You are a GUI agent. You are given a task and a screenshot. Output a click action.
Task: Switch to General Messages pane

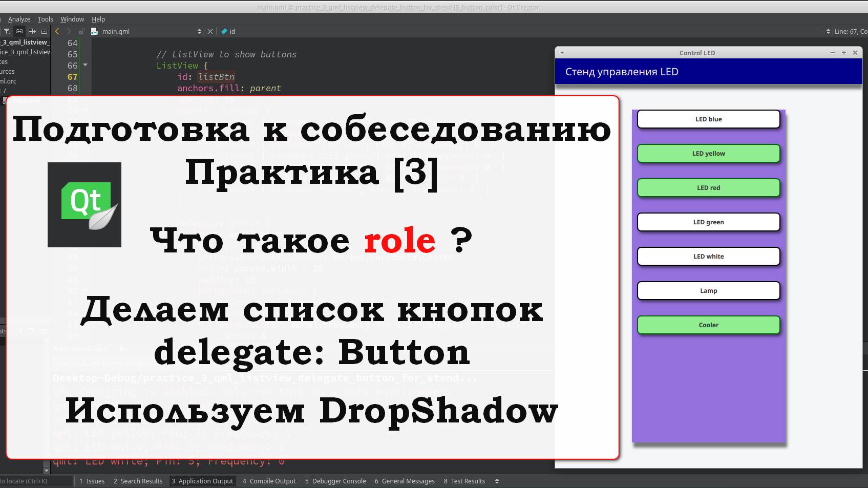[x=405, y=481]
